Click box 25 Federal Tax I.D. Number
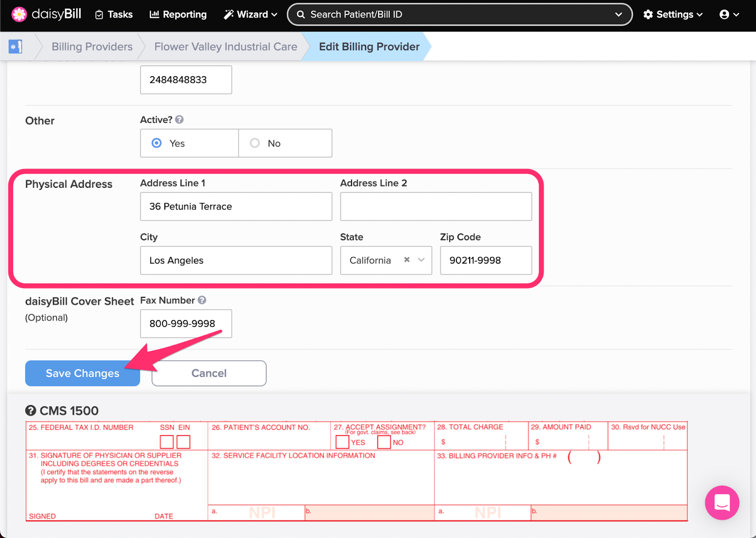This screenshot has width=756, height=538. pyautogui.click(x=117, y=436)
